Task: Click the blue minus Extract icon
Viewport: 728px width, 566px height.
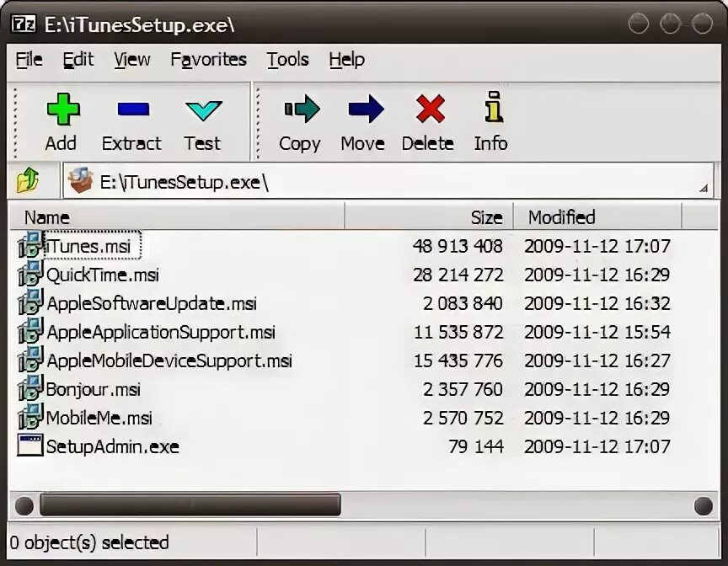Action: [x=133, y=109]
